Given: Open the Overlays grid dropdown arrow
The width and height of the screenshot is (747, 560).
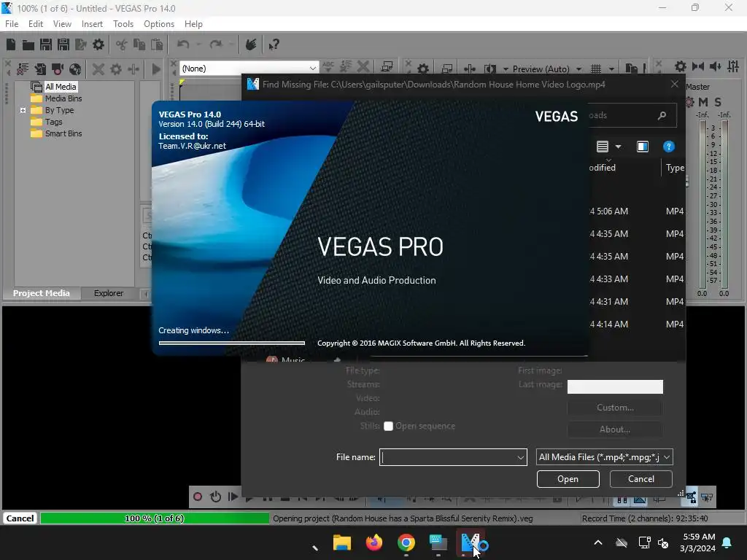Looking at the screenshot, I should pos(611,69).
